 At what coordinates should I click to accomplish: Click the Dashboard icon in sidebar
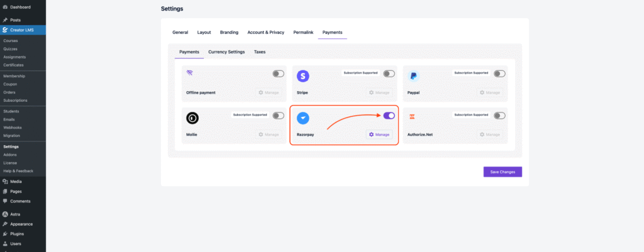[x=5, y=8]
